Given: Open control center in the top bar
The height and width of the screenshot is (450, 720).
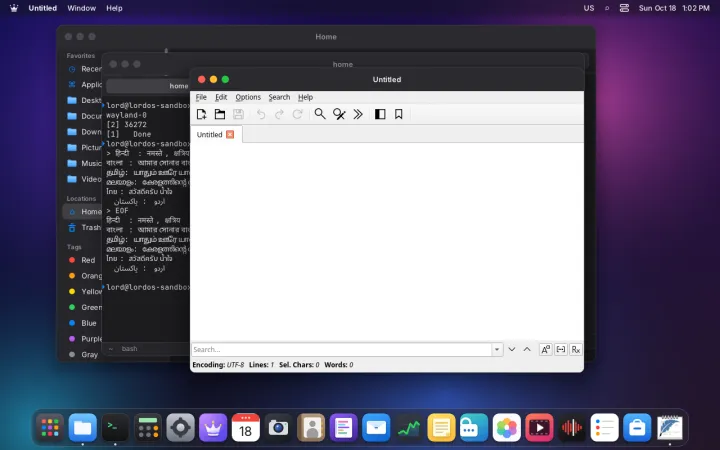Looking at the screenshot, I should pos(624,8).
